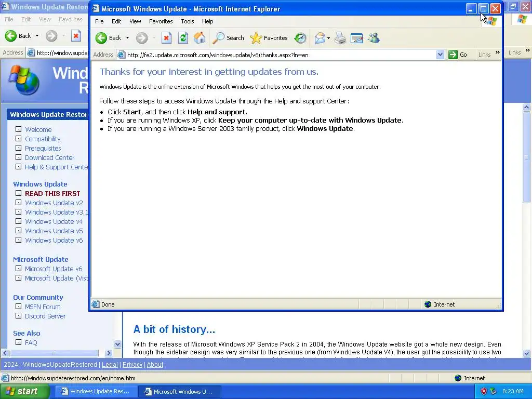Open the Help menu in front IE window
The width and height of the screenshot is (532, 399).
208,21
